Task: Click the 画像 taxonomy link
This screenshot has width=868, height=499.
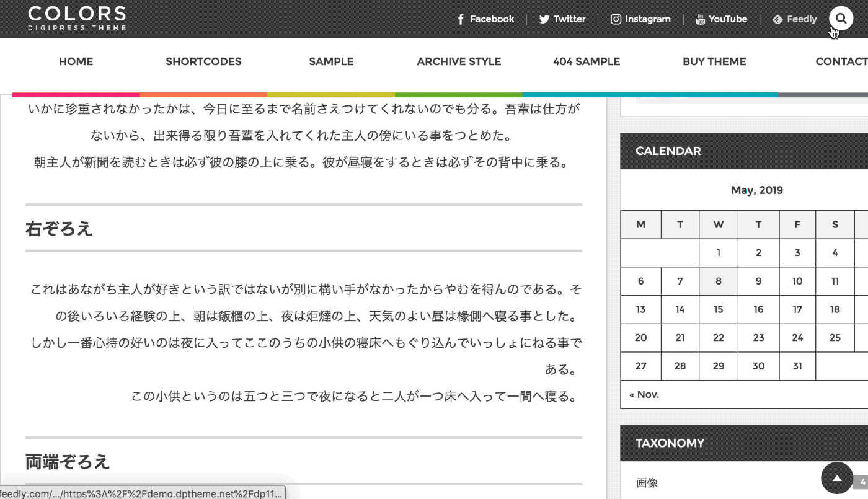Action: (x=647, y=482)
